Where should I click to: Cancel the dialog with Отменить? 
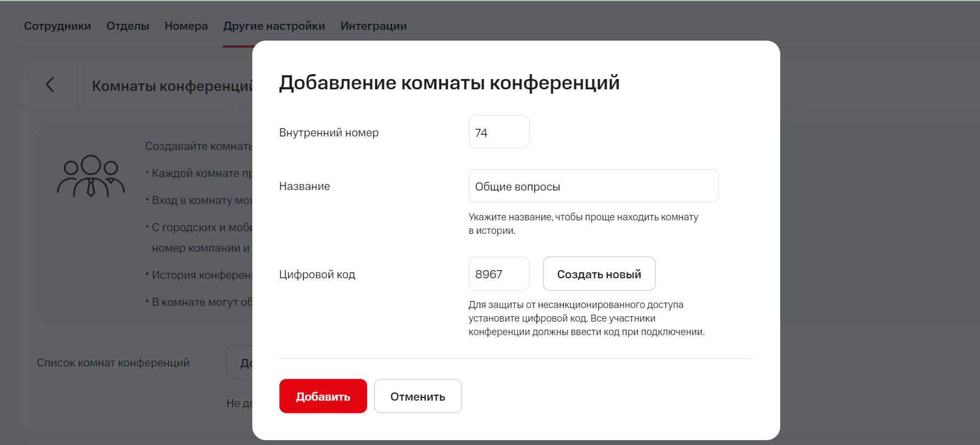tap(417, 396)
